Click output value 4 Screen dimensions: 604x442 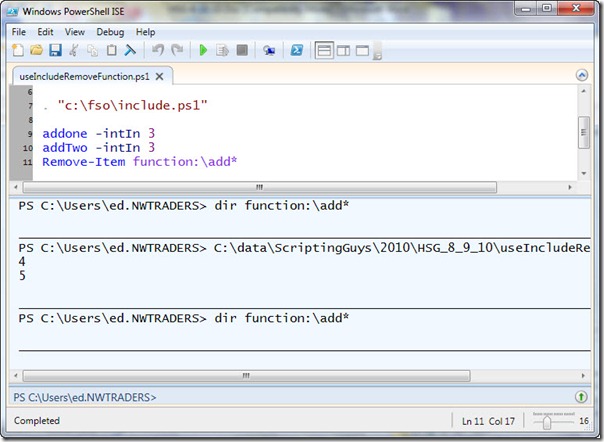tap(22, 262)
